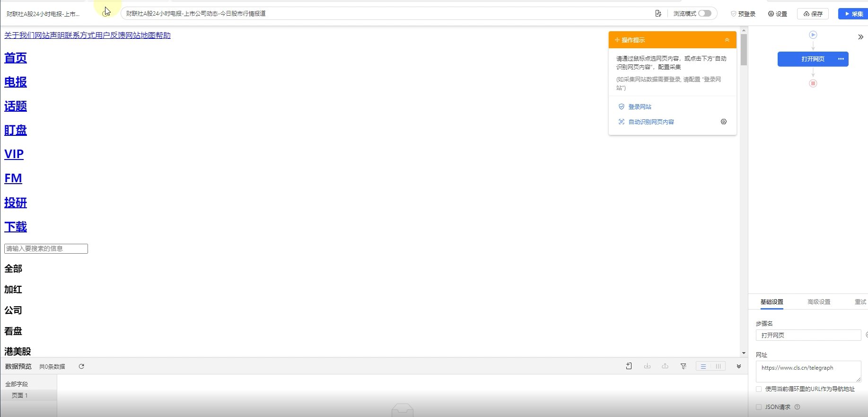
Task: Click the 共0条数据 record count
Action: 52,367
